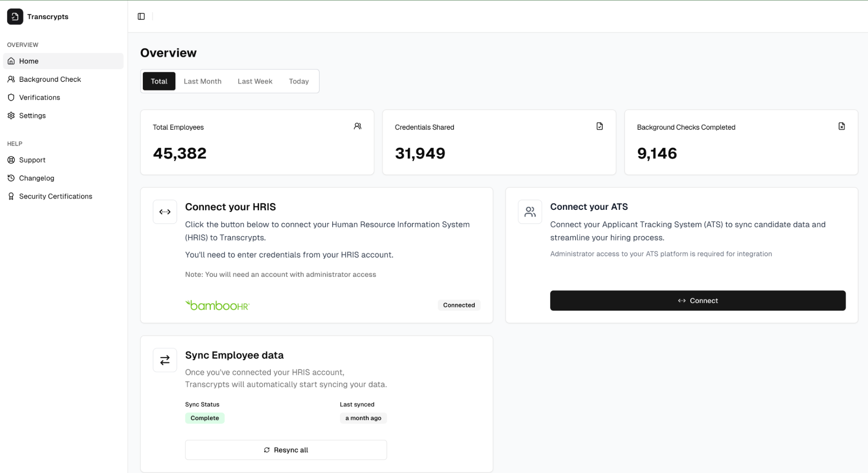Open the Support page

[32, 160]
